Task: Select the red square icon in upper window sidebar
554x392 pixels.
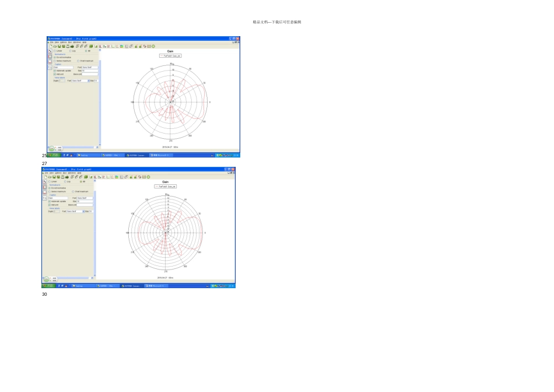Action: [50, 57]
